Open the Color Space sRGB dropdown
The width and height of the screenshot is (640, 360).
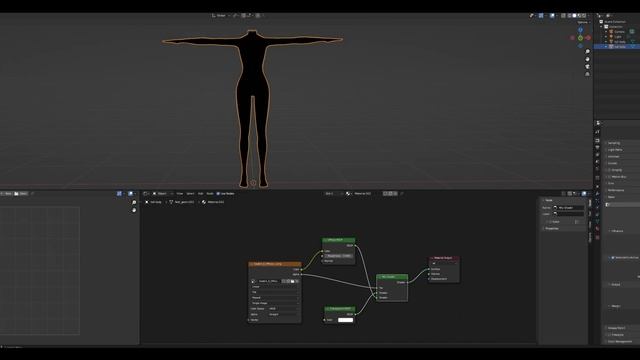pyautogui.click(x=284, y=309)
